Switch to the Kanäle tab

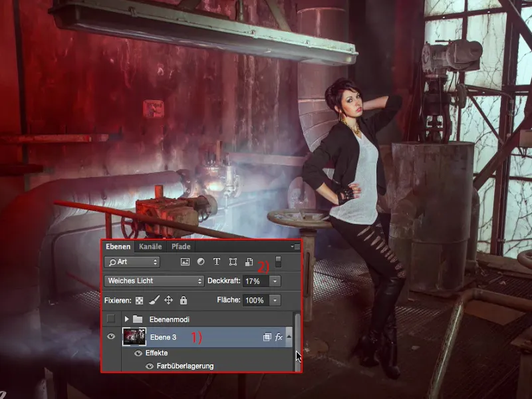point(150,247)
